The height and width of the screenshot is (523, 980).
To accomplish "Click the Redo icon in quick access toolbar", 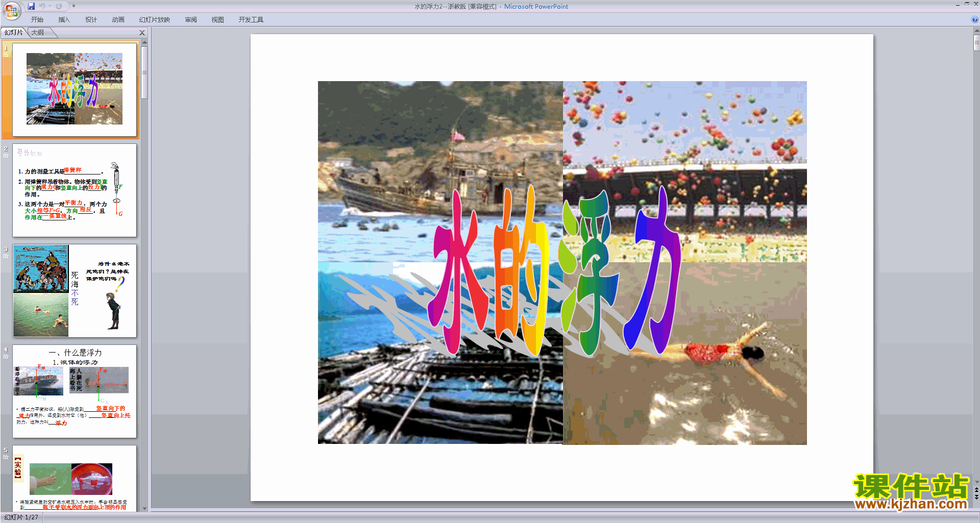I will point(59,6).
